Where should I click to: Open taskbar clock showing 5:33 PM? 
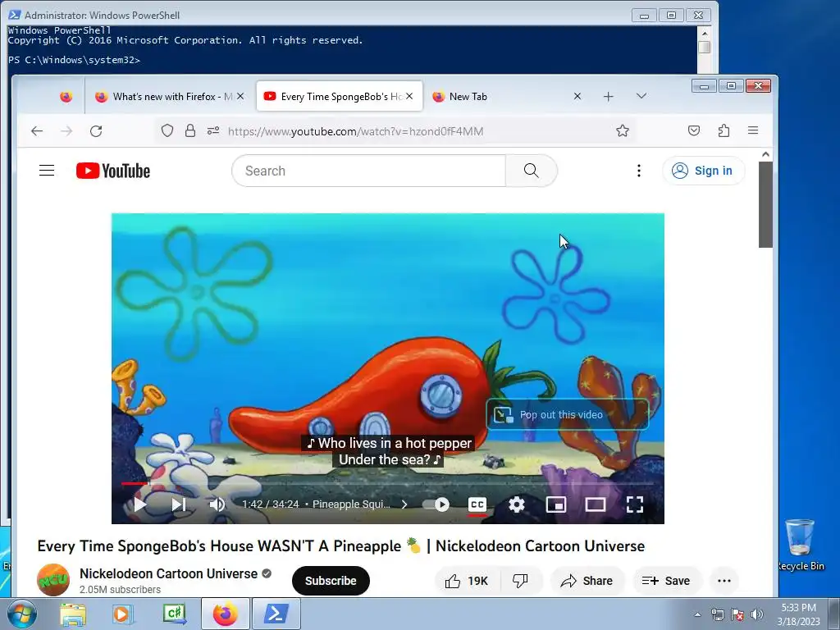[798, 614]
